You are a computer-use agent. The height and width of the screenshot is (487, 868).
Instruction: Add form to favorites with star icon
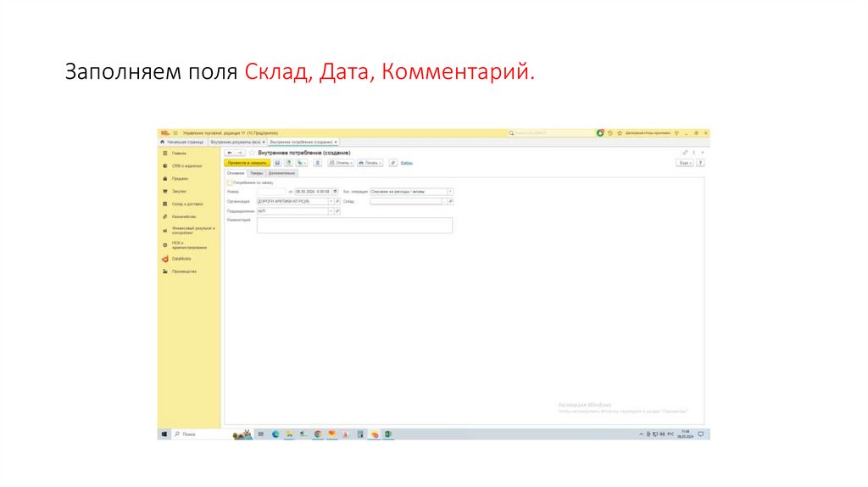[252, 153]
